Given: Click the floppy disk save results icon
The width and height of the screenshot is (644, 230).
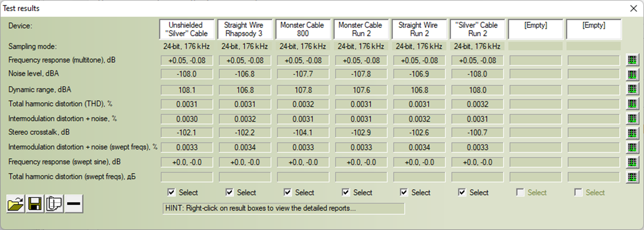Looking at the screenshot, I should click(x=35, y=204).
